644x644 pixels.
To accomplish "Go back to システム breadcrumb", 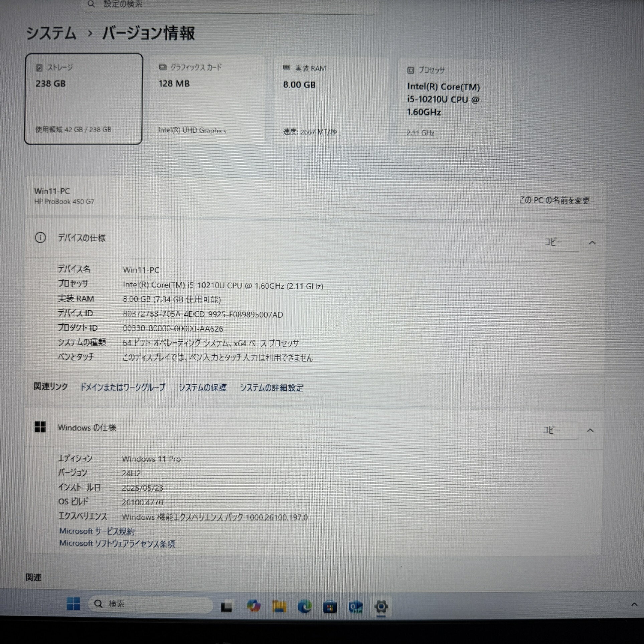I will point(51,33).
